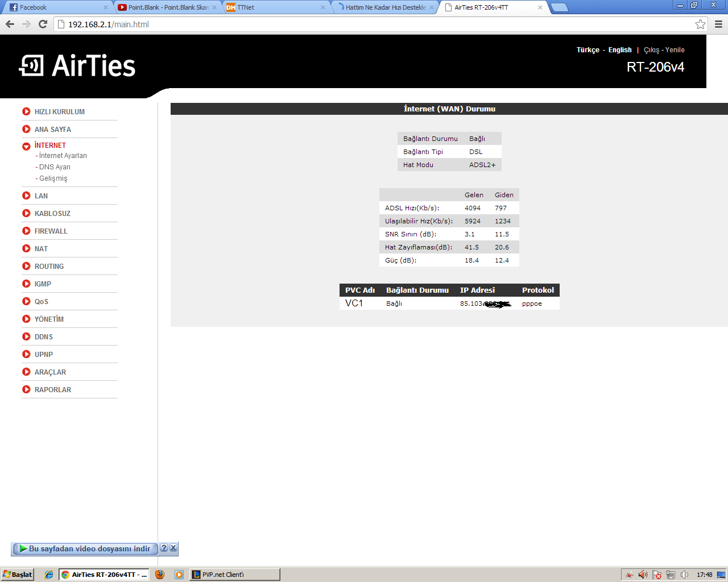
Task: Click the arrow icon beside ANA SAYFA
Action: 26,129
